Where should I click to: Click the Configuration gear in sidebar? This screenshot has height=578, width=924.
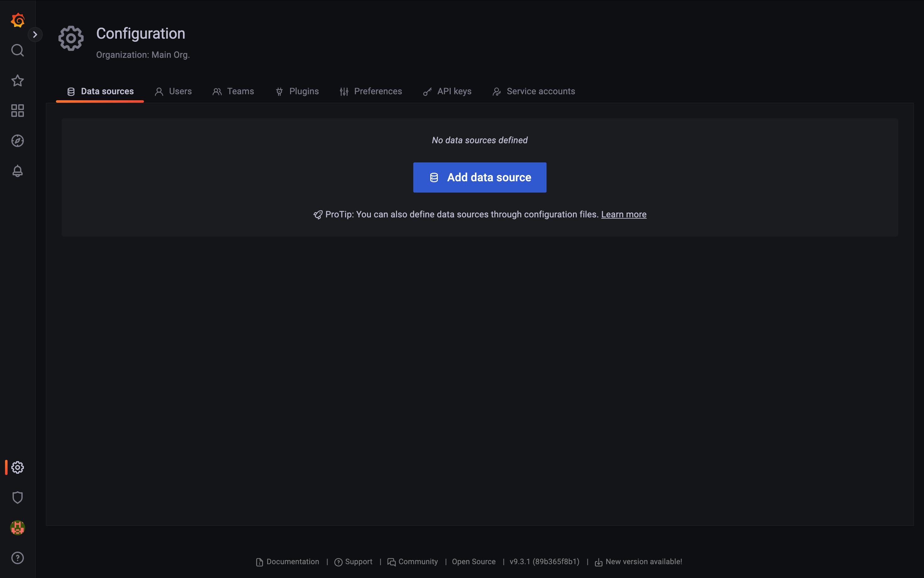(x=18, y=467)
